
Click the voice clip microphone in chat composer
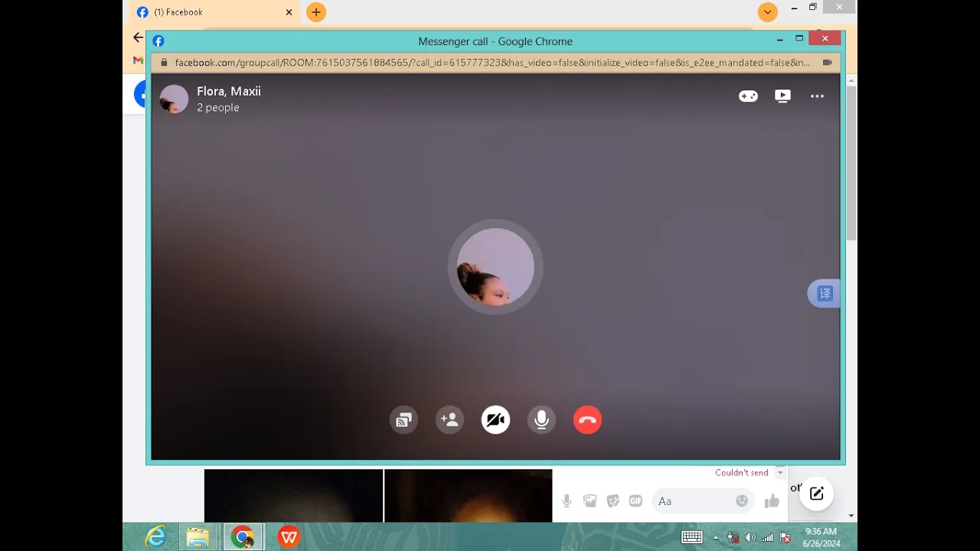(567, 501)
